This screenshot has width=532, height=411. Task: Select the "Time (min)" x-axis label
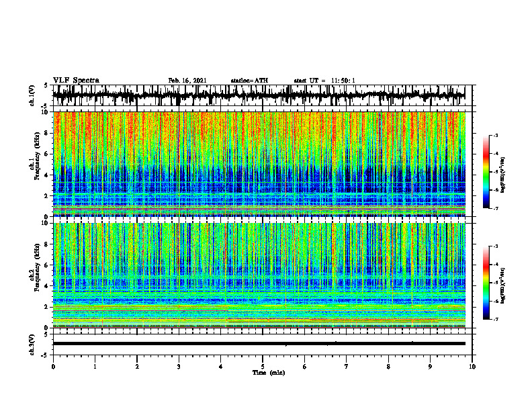(x=269, y=373)
